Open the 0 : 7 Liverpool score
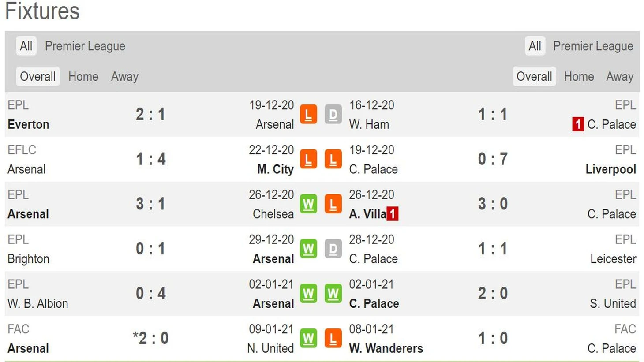The image size is (644, 362). point(493,159)
